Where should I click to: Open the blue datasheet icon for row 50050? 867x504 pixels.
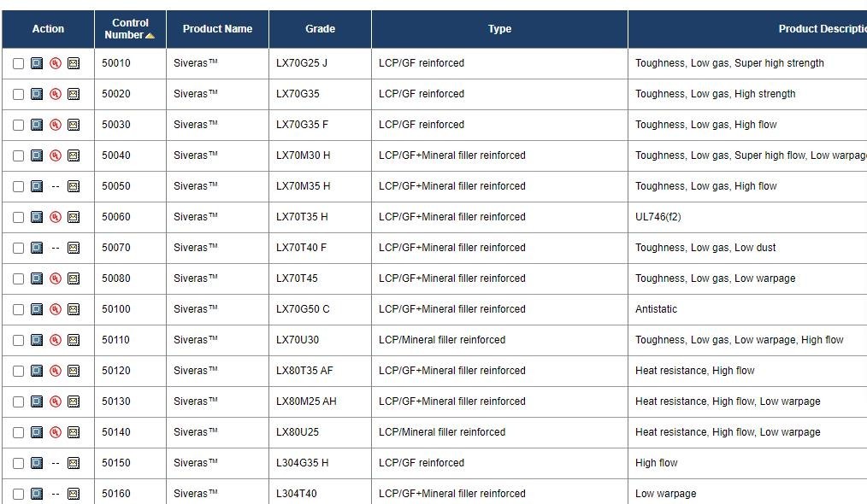pyautogui.click(x=37, y=186)
